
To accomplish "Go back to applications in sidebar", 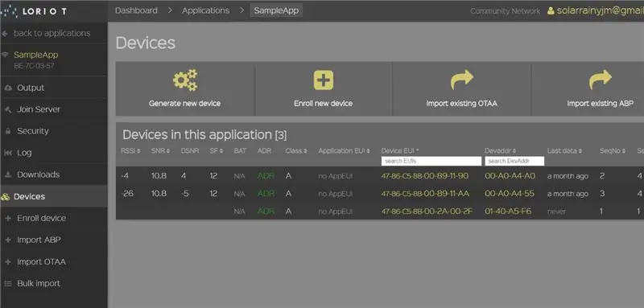I will [x=52, y=33].
